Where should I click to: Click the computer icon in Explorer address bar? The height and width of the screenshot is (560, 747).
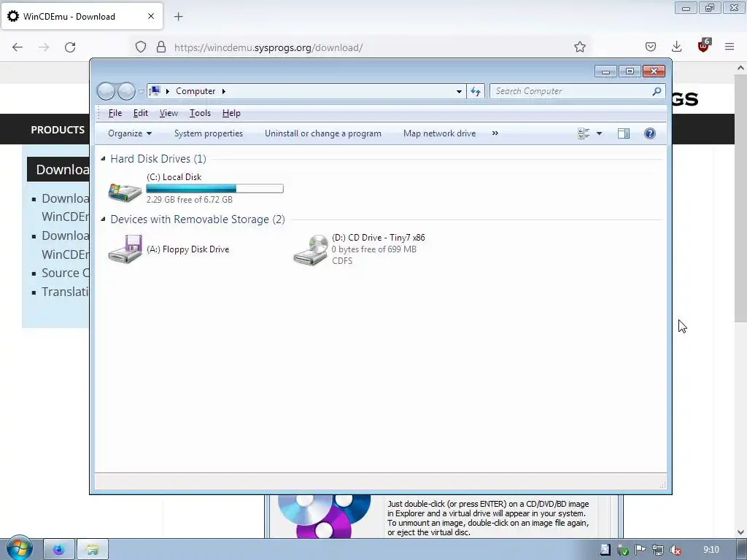point(155,90)
